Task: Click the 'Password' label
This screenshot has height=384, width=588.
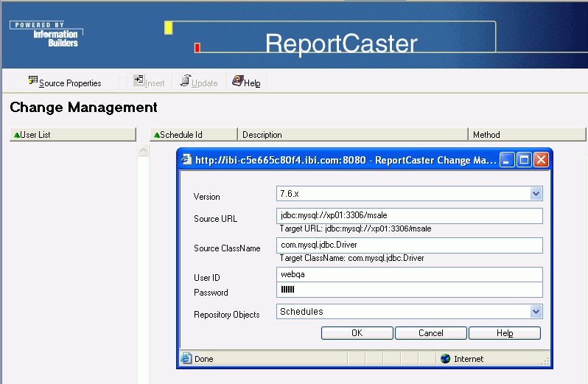Action: pyautogui.click(x=211, y=293)
